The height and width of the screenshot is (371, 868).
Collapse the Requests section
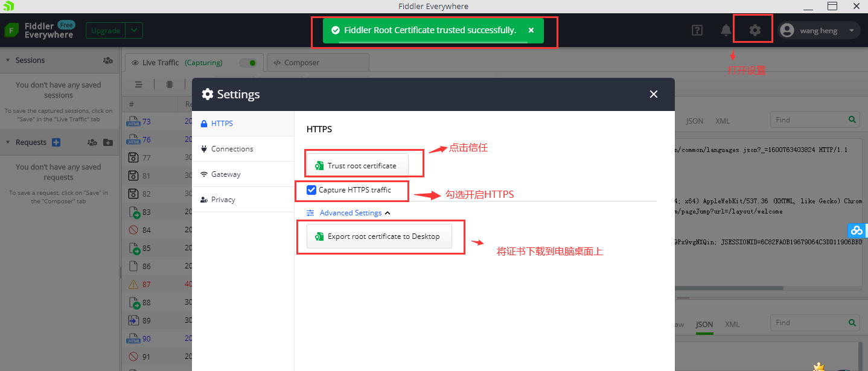pyautogui.click(x=8, y=142)
